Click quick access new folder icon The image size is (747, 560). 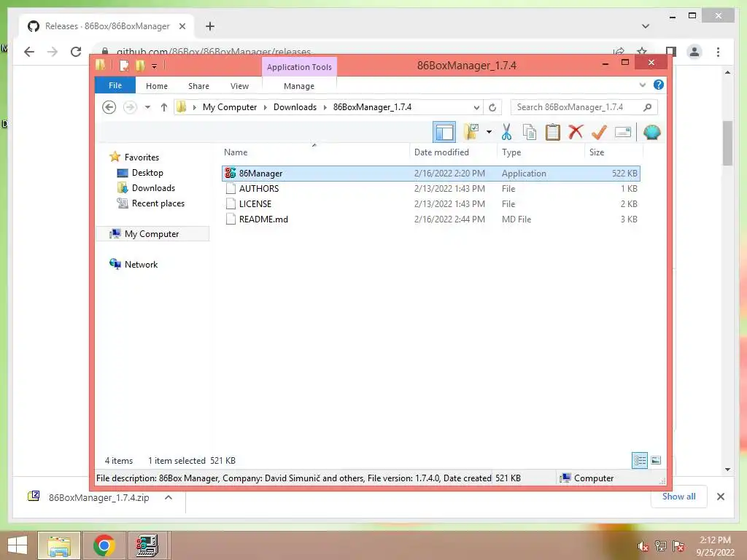[x=140, y=66]
